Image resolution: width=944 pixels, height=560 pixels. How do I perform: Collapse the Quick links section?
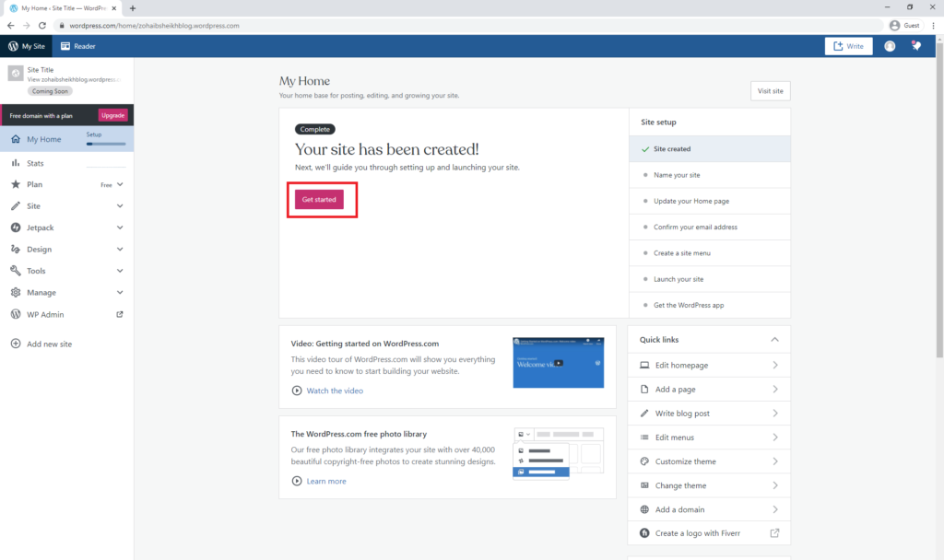click(x=774, y=340)
